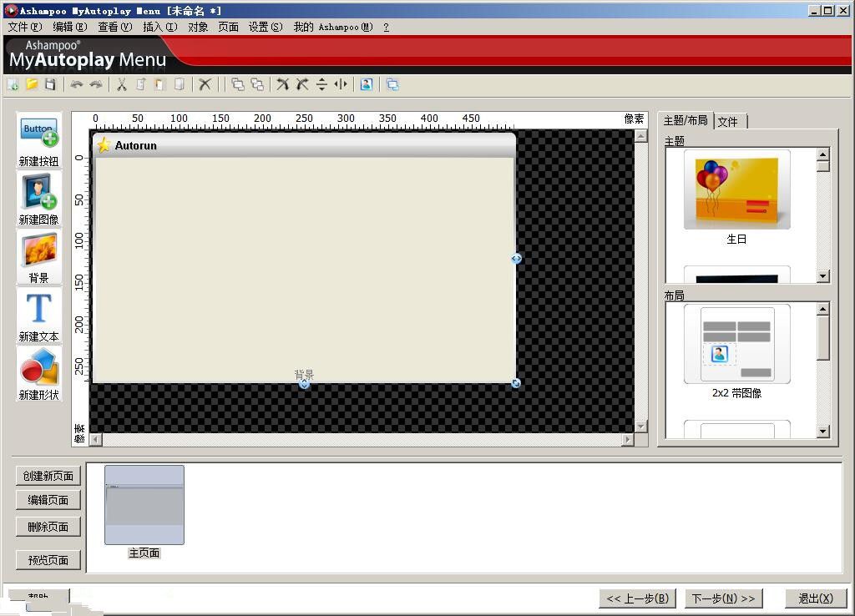
Task: Click theme list scroll down arrow
Action: coord(823,275)
